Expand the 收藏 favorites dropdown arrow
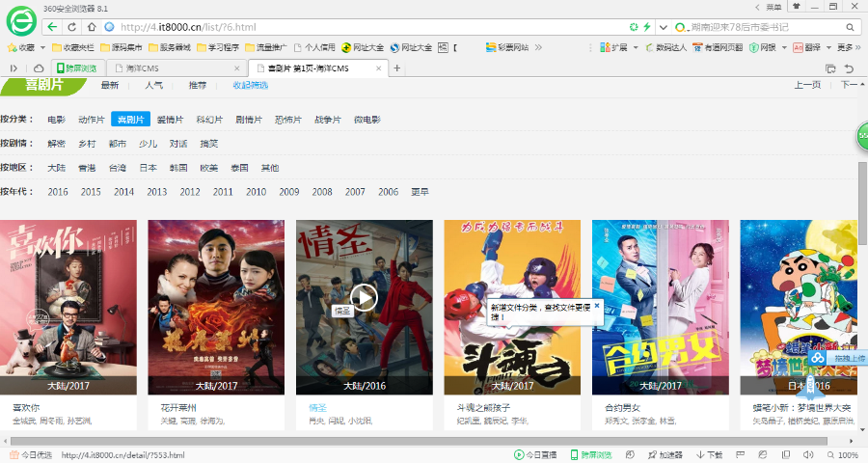Image resolution: width=868 pixels, height=463 pixels. click(x=42, y=47)
